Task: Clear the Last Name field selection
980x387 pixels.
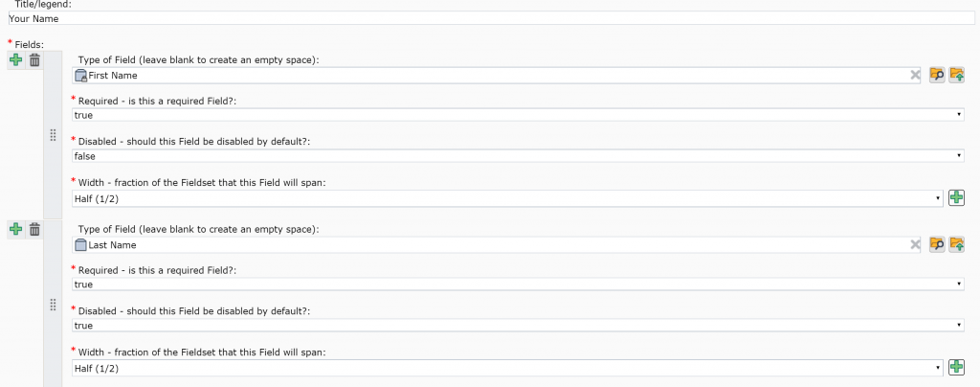Action: 915,244
